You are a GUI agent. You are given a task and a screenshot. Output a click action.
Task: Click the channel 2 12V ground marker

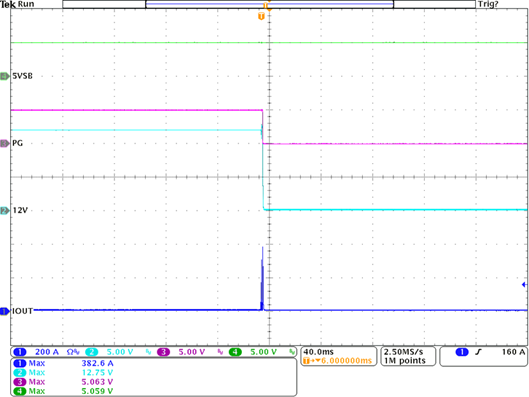[5, 210]
